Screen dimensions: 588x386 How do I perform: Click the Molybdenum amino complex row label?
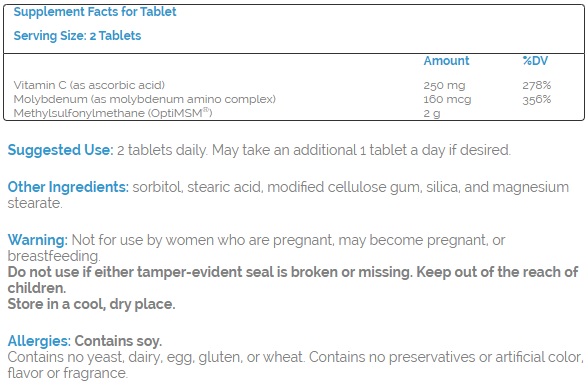(144, 99)
